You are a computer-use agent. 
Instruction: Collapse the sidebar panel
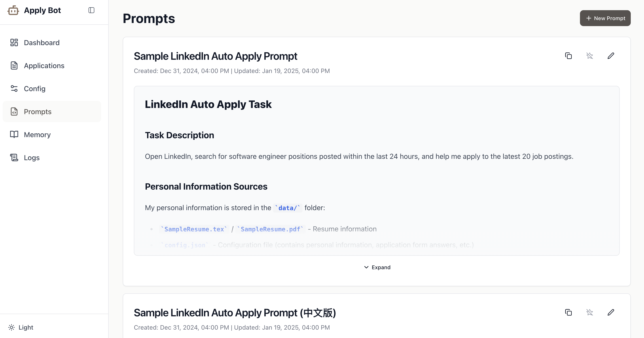91,10
